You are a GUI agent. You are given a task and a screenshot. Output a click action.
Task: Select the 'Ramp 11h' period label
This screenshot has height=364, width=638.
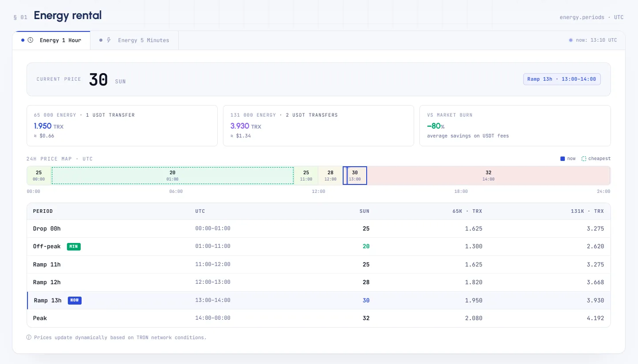(47, 265)
